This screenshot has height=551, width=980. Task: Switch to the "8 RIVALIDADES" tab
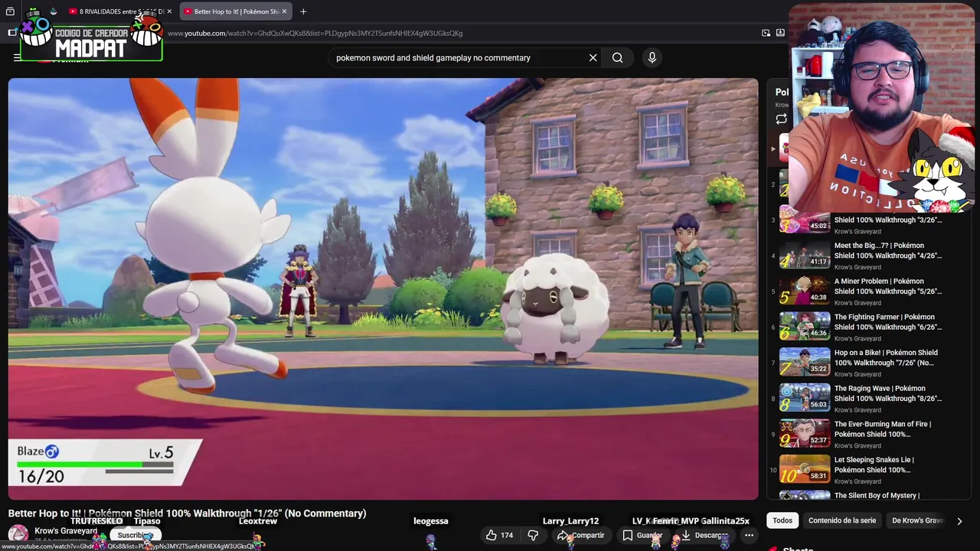tap(119, 11)
